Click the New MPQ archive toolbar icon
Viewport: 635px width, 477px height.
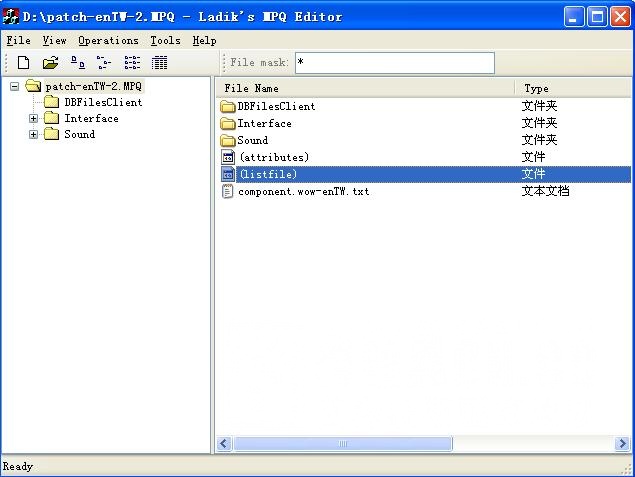tap(23, 63)
